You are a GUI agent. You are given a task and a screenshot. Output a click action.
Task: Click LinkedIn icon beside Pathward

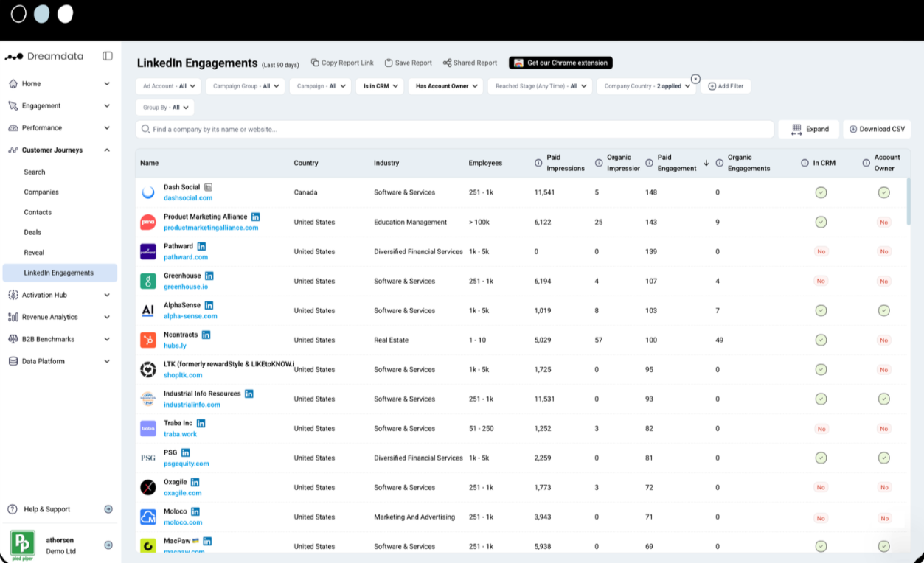point(201,246)
